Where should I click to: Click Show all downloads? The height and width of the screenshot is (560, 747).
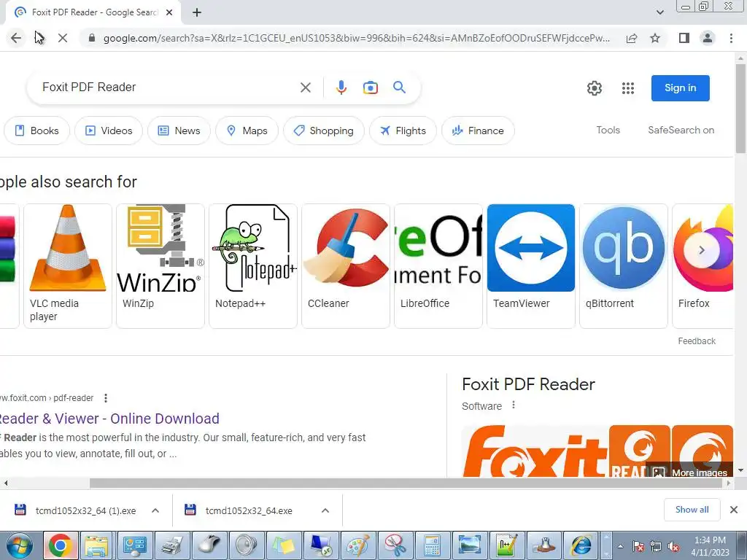pos(692,510)
